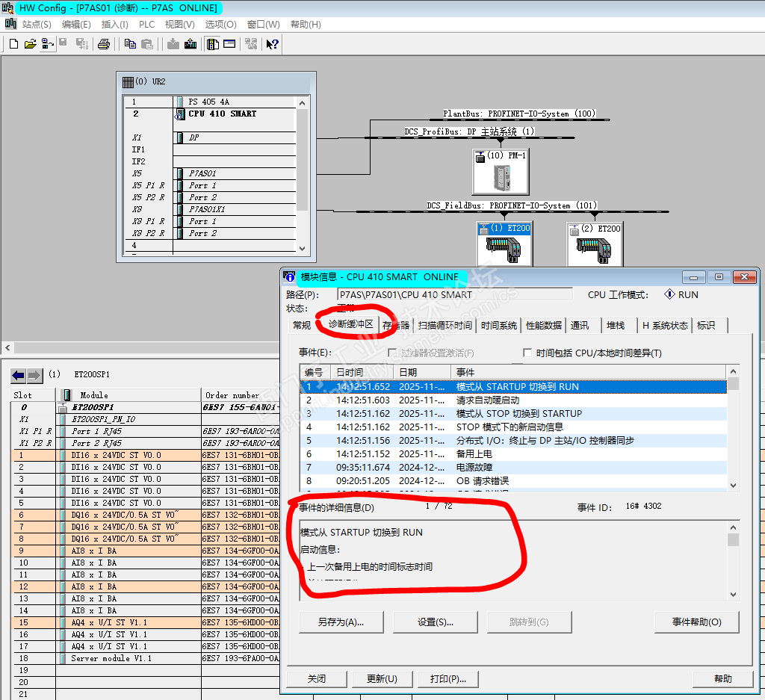
Task: Click the UR2 rack scrollbar down arrow
Action: pyautogui.click(x=302, y=248)
